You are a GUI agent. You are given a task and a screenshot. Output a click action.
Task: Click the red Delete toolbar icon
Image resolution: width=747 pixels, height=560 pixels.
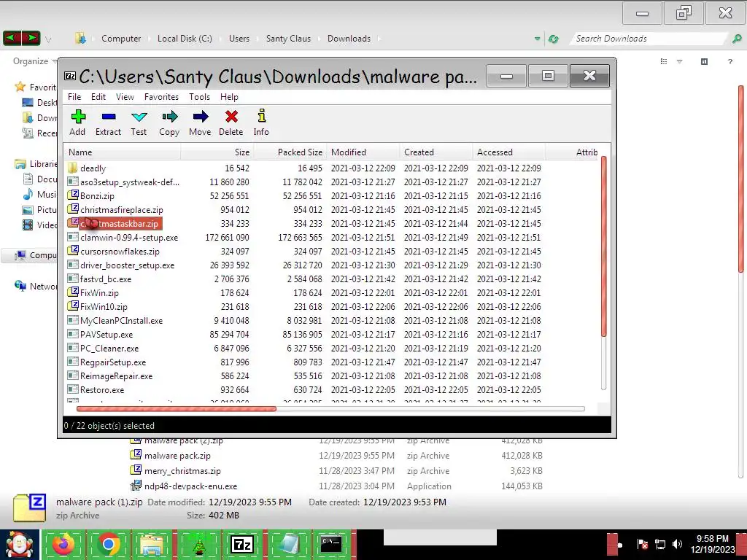[x=231, y=117]
